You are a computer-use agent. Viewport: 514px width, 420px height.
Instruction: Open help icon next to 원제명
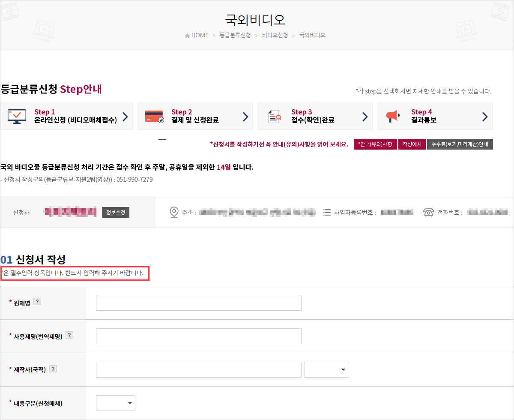point(37,302)
